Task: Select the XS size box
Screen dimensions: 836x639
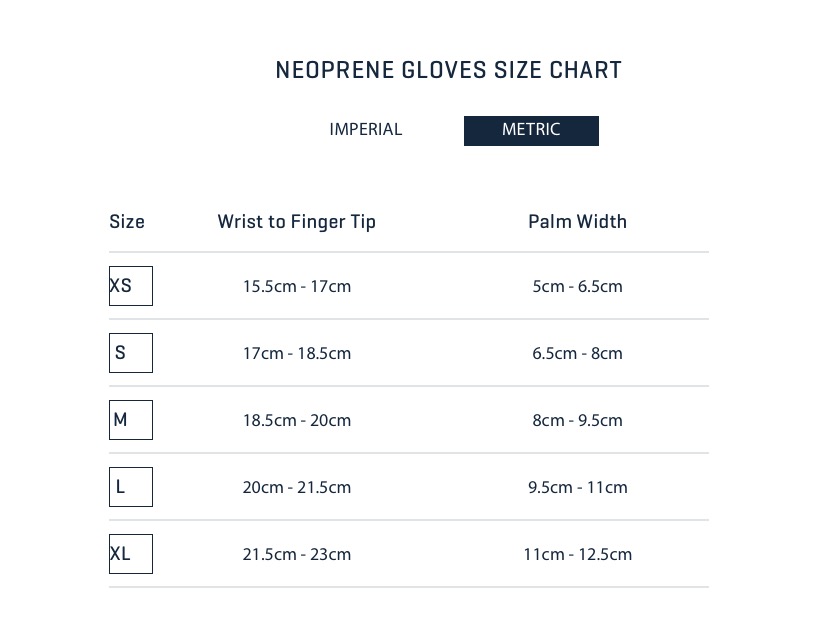Action: click(x=131, y=286)
